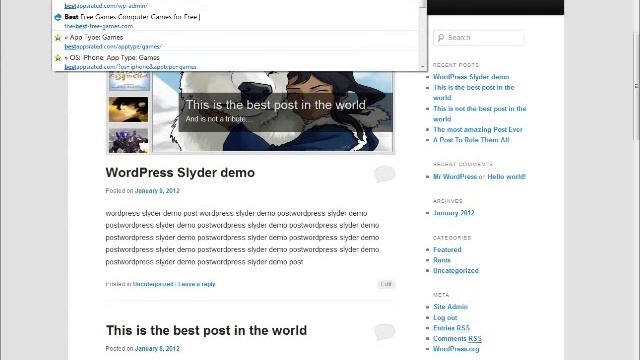The width and height of the screenshot is (640, 360).
Task: Open This is the best post in the world title
Action: pyautogui.click(x=206, y=330)
